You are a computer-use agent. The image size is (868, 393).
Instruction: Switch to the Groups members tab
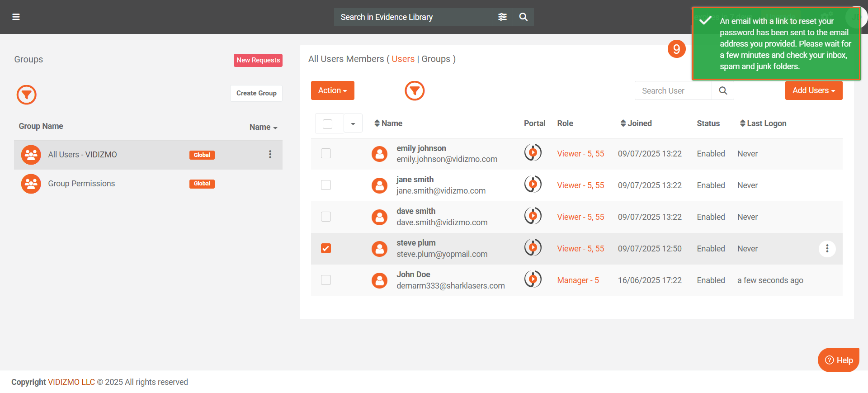coord(436,59)
